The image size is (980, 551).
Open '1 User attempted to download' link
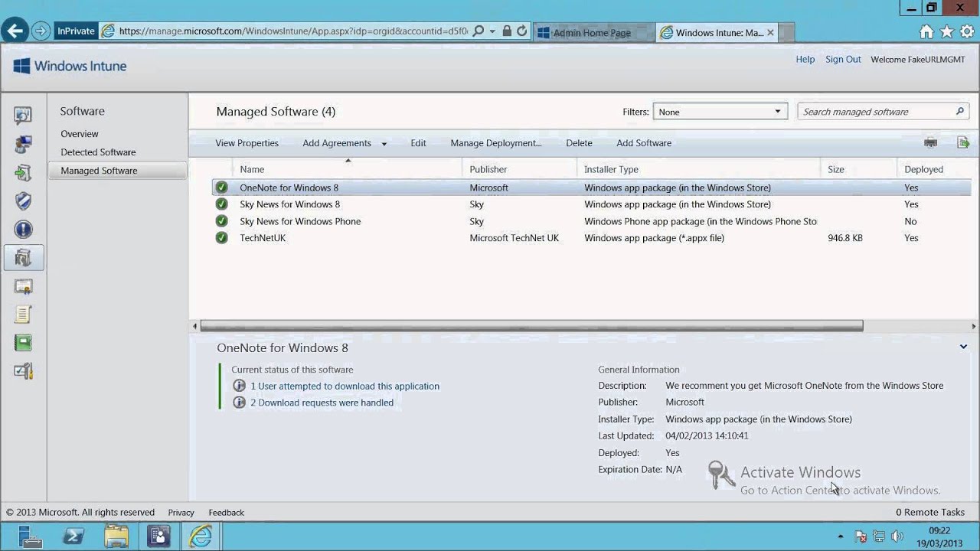[x=345, y=386]
